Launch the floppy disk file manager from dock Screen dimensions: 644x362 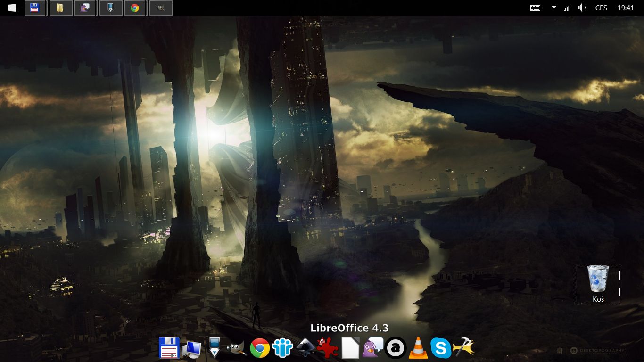pos(169,348)
